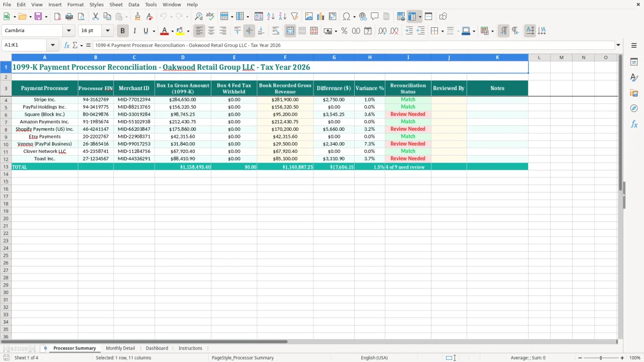Open the Paste options dropdown arrow
This screenshot has width=644, height=362.
pos(127,17)
